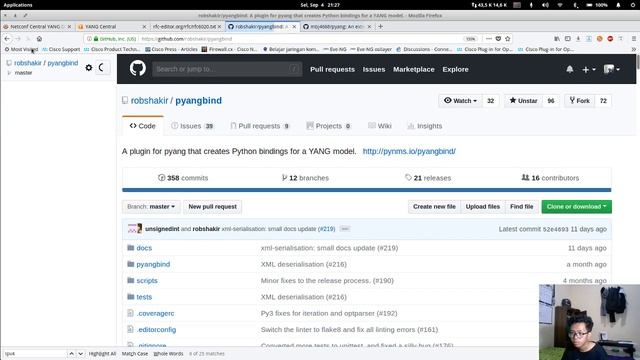Click the Fork button
Image resolution: width=640 pixels, height=360 pixels.
[580, 101]
